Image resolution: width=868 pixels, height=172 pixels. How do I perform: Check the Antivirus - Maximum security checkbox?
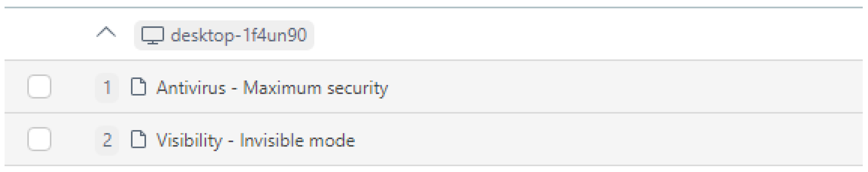click(39, 87)
